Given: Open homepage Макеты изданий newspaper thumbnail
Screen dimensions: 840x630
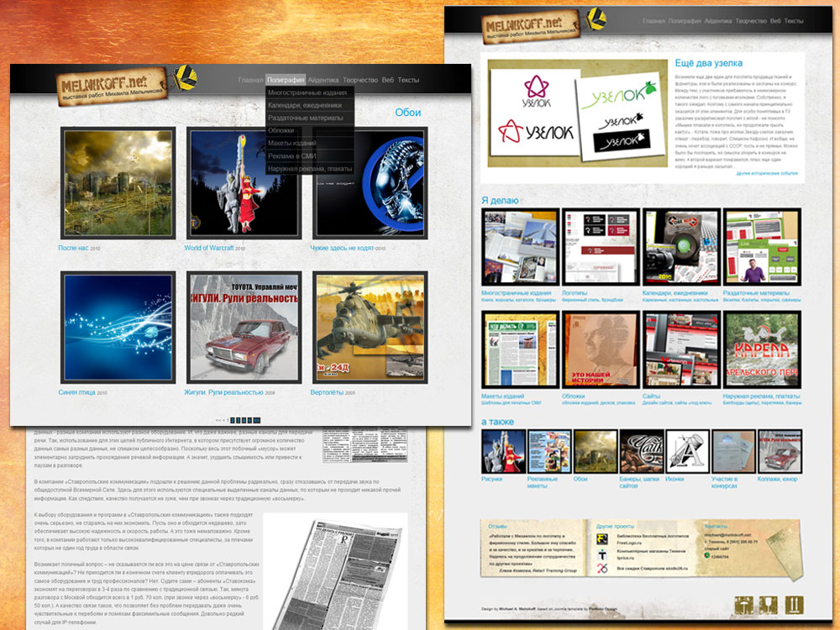Looking at the screenshot, I should click(x=520, y=349).
